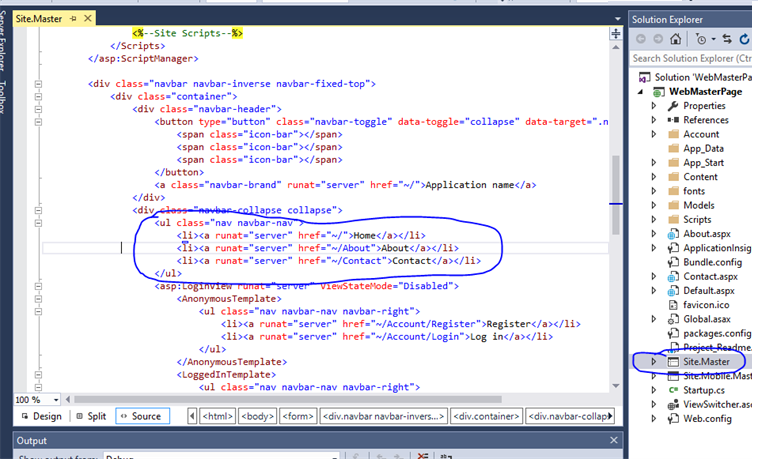Click the Clear All icon in Output panel
758x459 pixels.
423,456
